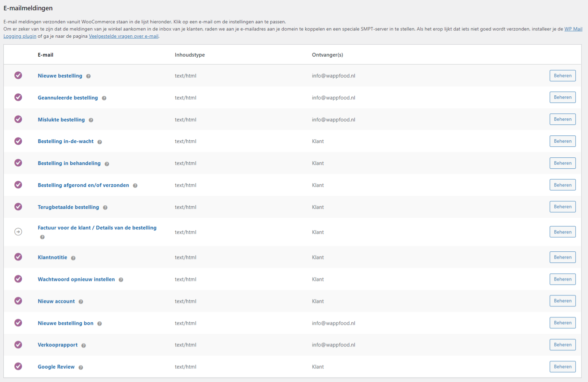588x382 pixels.
Task: Click Beheren button for Mislukte bestelling
Action: point(563,119)
